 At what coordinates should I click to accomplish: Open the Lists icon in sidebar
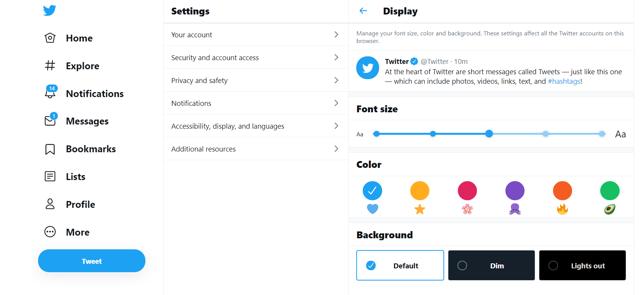click(50, 176)
